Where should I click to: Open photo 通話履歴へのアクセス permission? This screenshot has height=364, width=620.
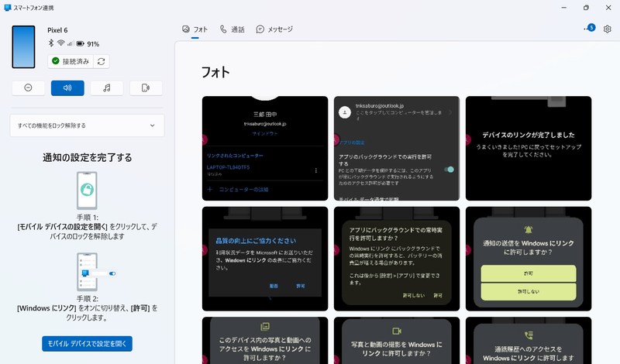click(529, 340)
